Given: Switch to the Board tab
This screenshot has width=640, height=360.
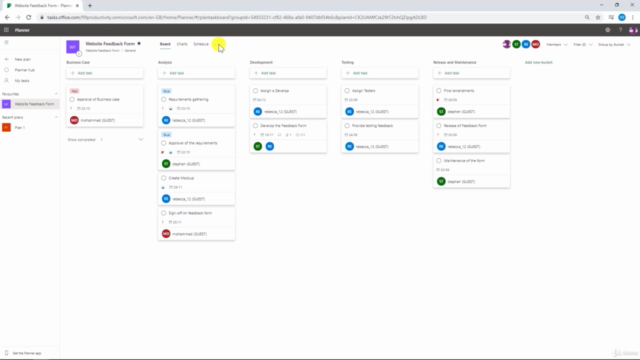Looking at the screenshot, I should point(165,44).
